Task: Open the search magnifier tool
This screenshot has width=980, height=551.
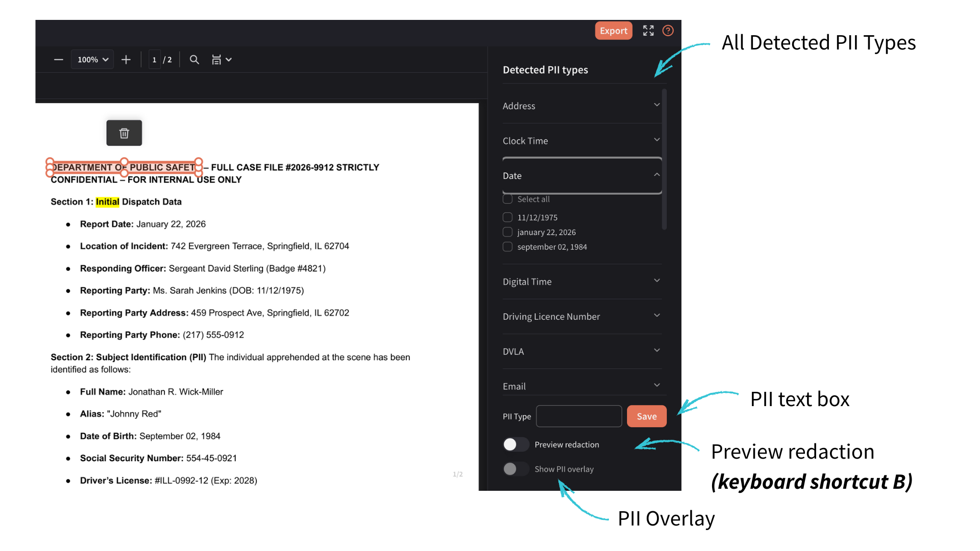Action: tap(194, 60)
